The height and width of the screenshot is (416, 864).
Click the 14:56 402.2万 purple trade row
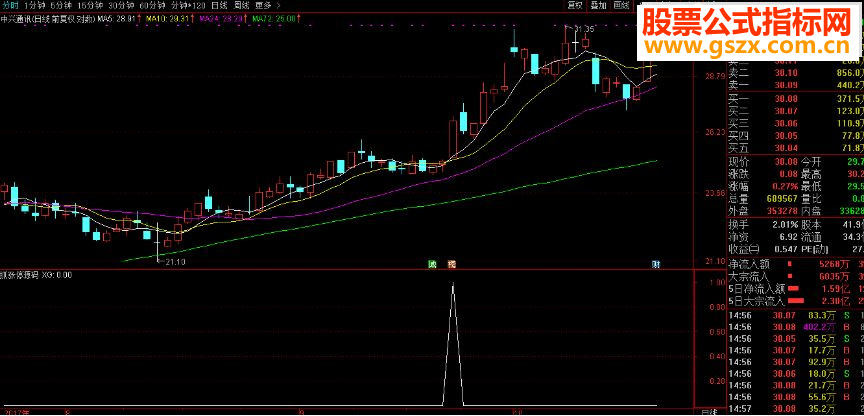point(796,327)
